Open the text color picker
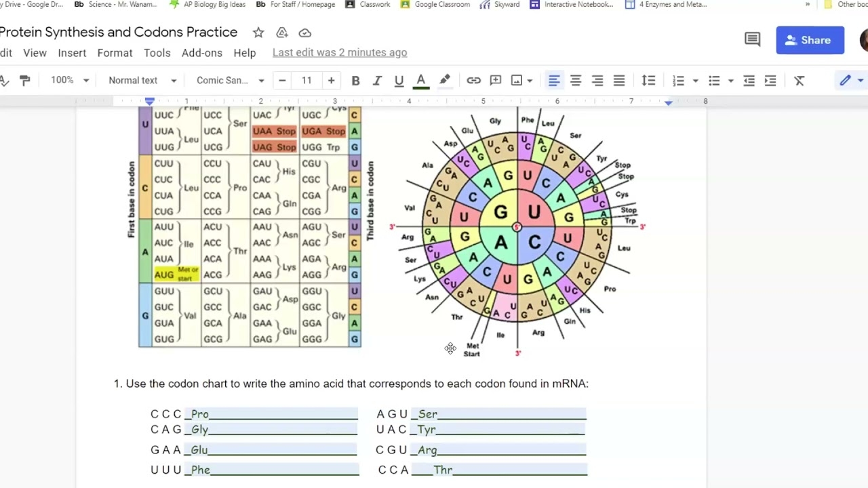Viewport: 868px width, 488px height. point(421,80)
